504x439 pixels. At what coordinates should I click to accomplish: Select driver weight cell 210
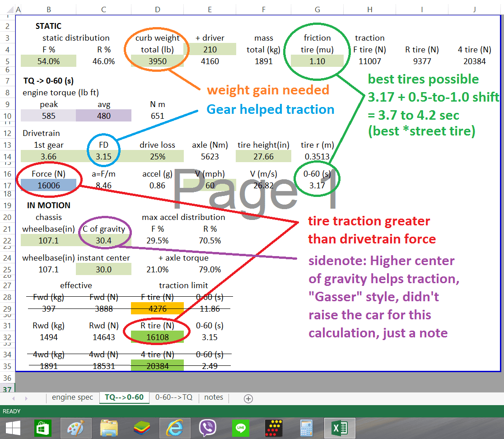tap(210, 50)
